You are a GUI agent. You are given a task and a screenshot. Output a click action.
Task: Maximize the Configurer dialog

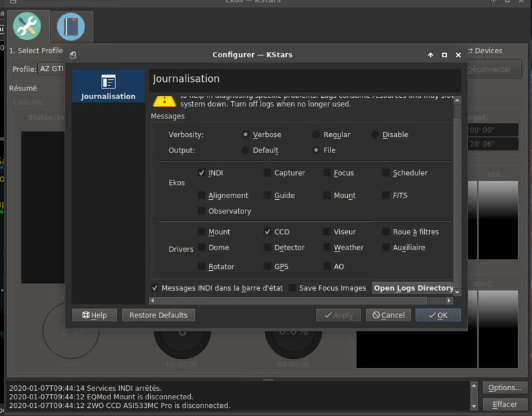[x=444, y=55]
